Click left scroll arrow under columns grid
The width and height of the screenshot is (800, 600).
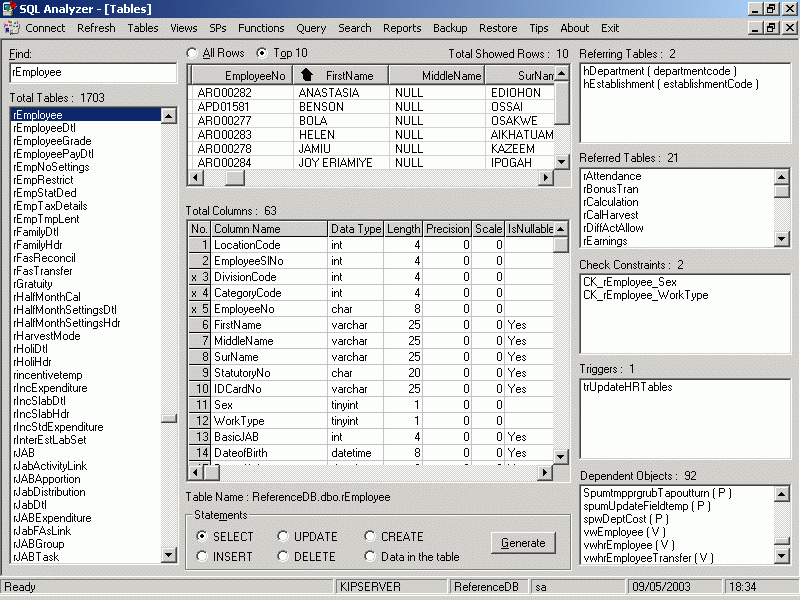196,473
